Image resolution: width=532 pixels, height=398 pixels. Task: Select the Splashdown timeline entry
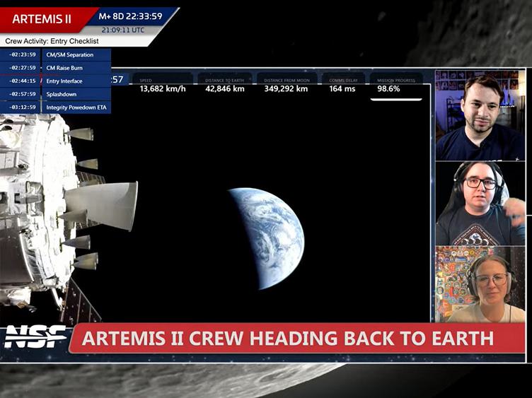(x=76, y=94)
